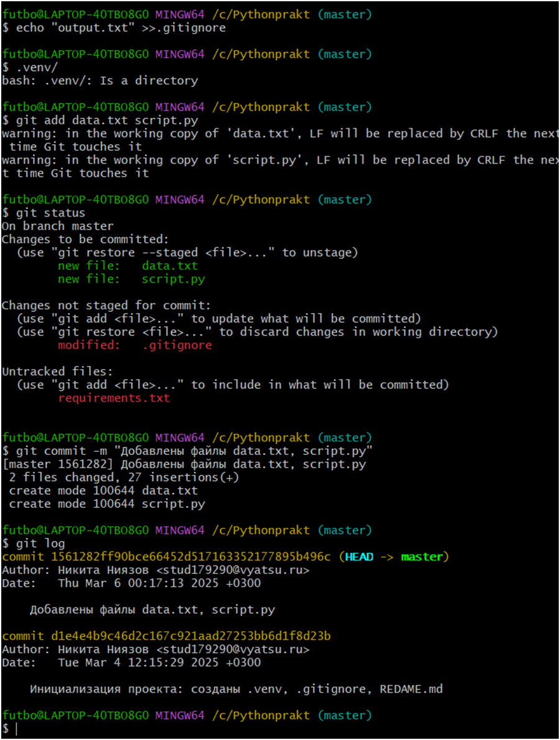Click red "modified: .gitignore" entry
This screenshot has width=560, height=740.
click(x=135, y=345)
